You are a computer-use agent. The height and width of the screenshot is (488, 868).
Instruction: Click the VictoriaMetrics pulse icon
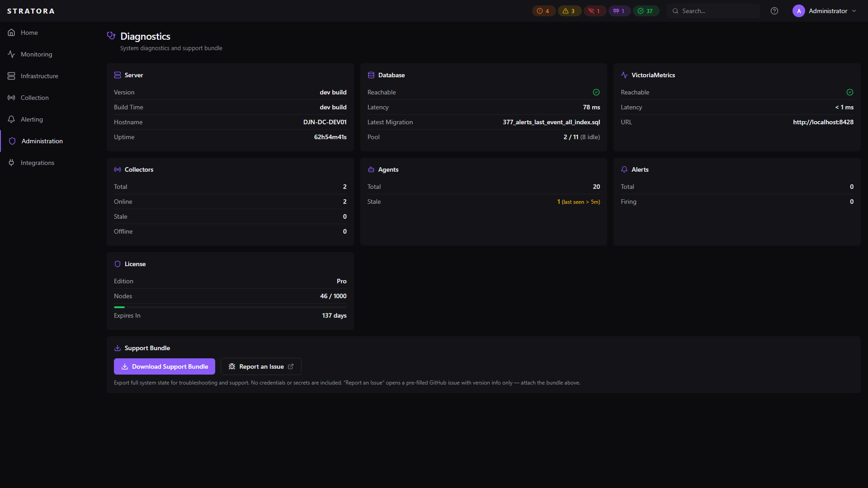(624, 75)
